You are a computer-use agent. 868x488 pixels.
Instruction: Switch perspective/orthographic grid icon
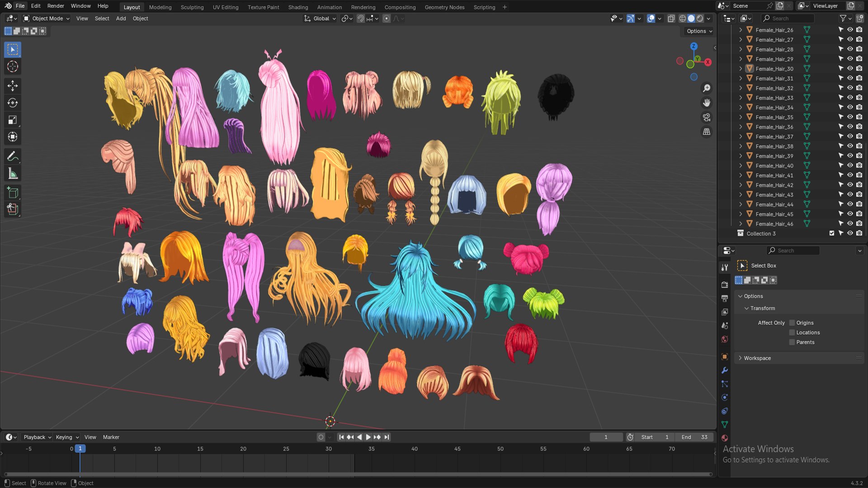pos(707,132)
